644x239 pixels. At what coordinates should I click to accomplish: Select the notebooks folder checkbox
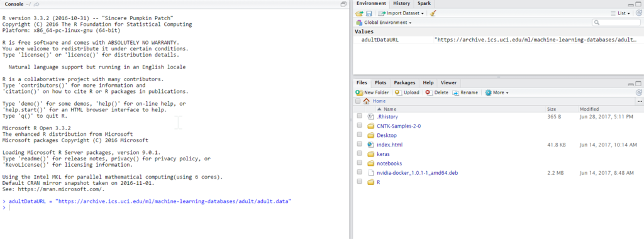[359, 163]
